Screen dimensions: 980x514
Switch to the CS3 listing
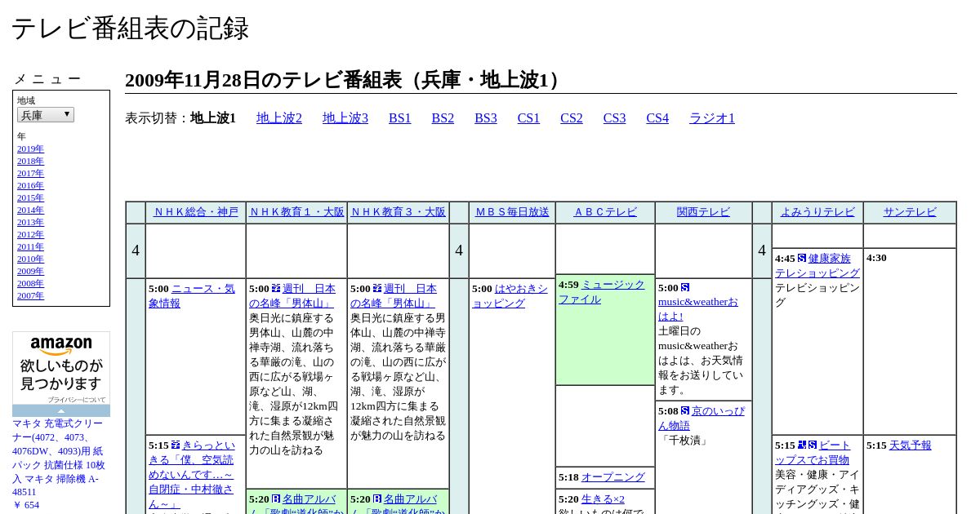[x=614, y=118]
